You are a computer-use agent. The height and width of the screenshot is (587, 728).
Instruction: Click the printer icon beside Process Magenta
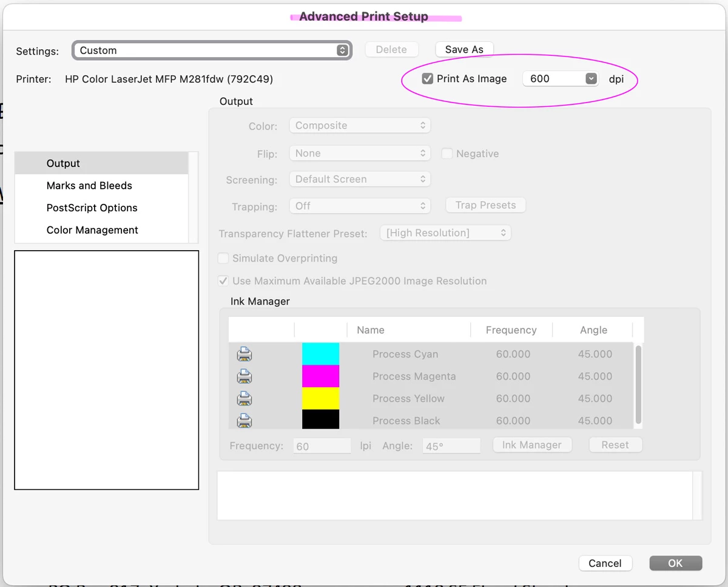click(244, 376)
